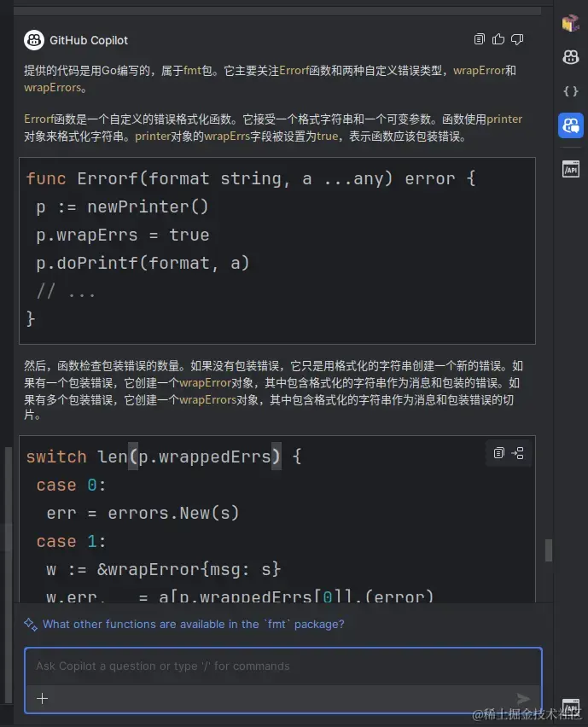Click the 'w := &wrapError{msg: s}' line
588x727 pixels.
pos(164,569)
